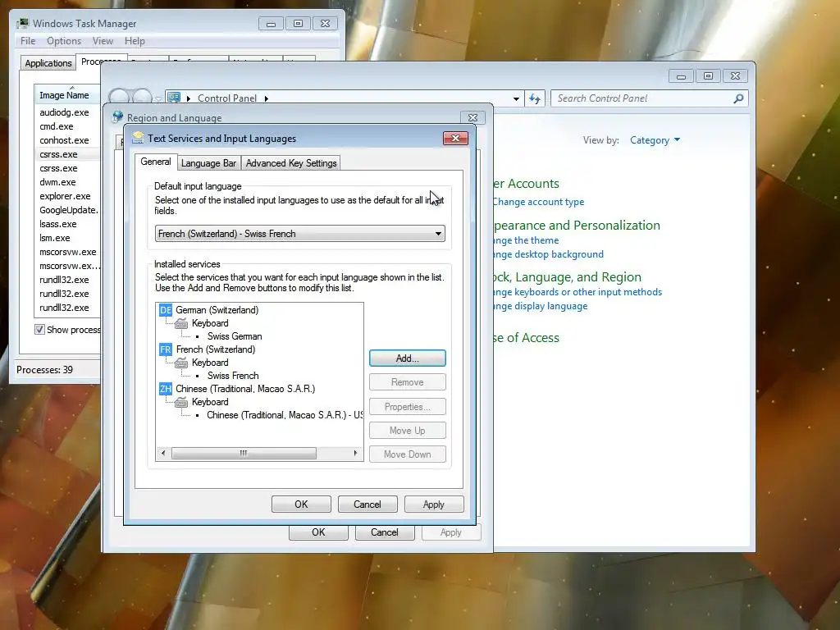The image size is (840, 630).
Task: Open the View menu in Task Manager
Action: 103,41
